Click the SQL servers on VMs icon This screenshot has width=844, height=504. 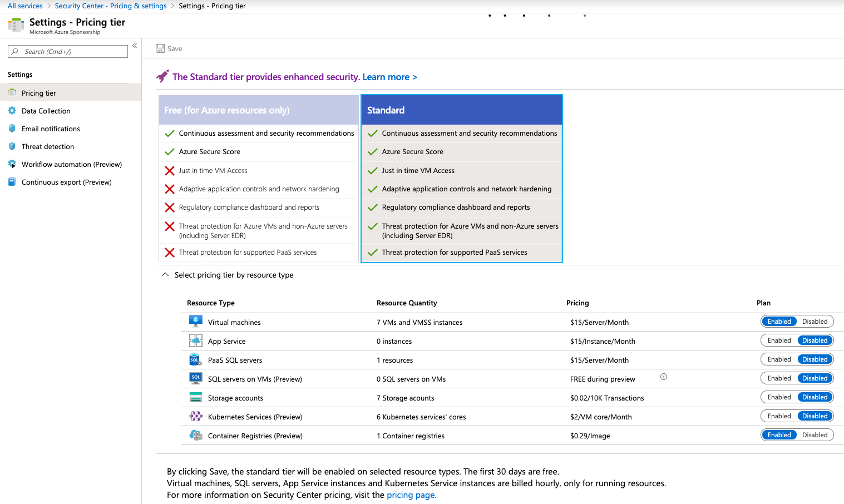tap(195, 378)
